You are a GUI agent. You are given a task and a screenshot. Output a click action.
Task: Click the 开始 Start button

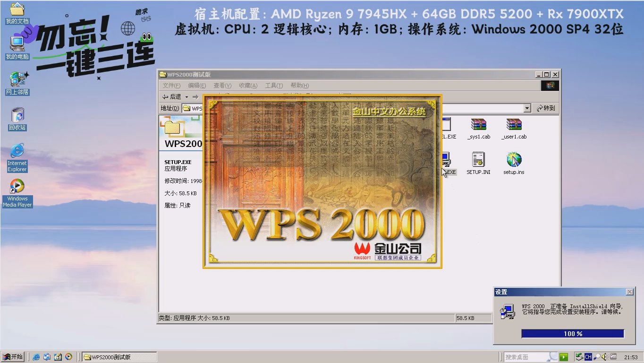(13, 357)
